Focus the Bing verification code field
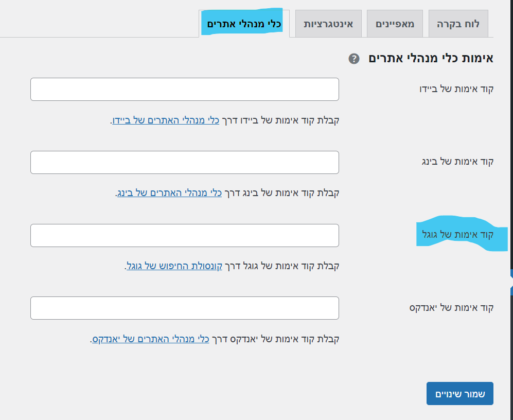This screenshot has height=420, width=513. click(185, 162)
